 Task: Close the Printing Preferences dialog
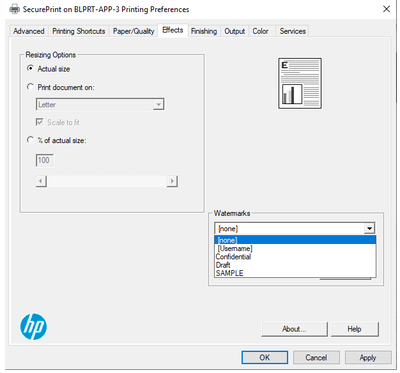(x=386, y=9)
